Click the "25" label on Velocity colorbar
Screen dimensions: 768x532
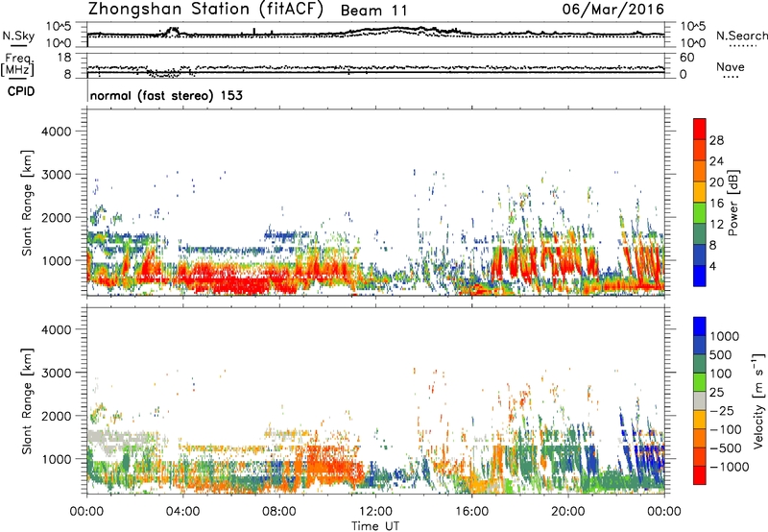pos(716,393)
